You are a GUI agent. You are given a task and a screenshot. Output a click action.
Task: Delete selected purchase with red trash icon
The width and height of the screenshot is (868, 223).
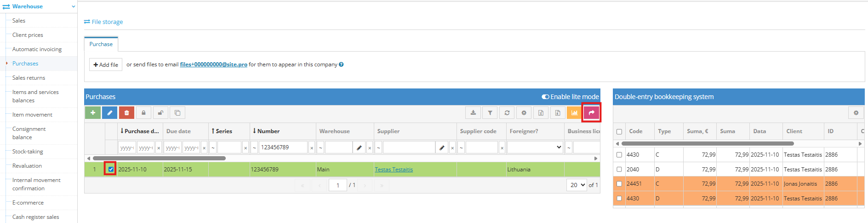click(x=126, y=113)
